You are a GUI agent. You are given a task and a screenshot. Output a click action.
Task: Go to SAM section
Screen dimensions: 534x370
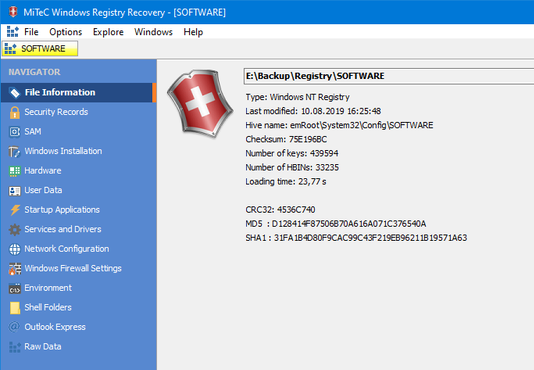[x=78, y=132]
